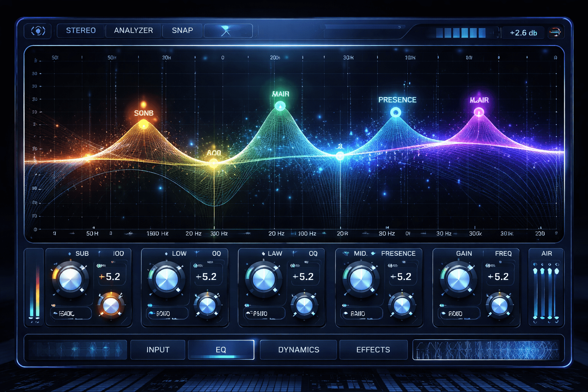Viewport: 588px width, 392px height.
Task: Turn on SNAP mode
Action: pyautogui.click(x=182, y=30)
